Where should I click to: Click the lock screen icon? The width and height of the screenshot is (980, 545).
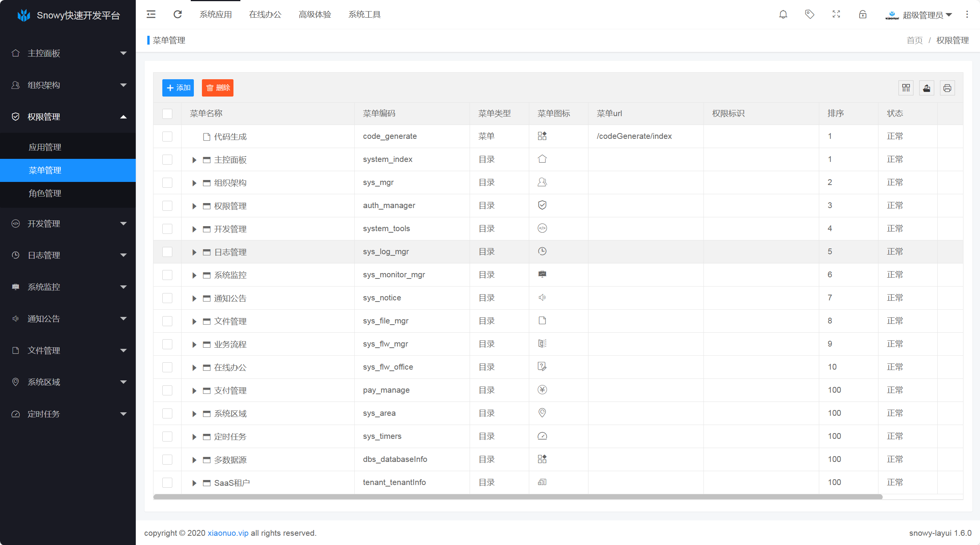[x=863, y=15]
